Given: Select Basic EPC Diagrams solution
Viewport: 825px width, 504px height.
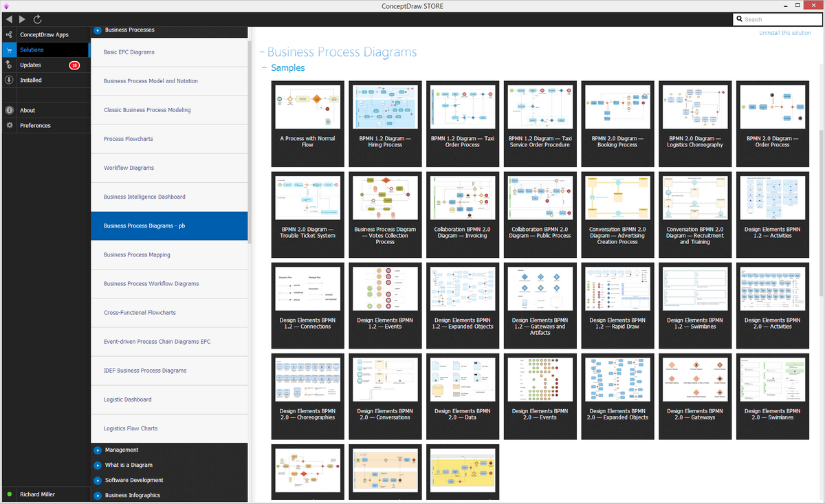Looking at the screenshot, I should [x=169, y=52].
